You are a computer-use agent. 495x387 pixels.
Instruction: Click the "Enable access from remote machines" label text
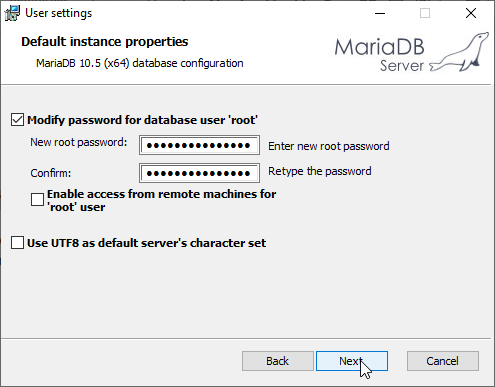click(162, 200)
